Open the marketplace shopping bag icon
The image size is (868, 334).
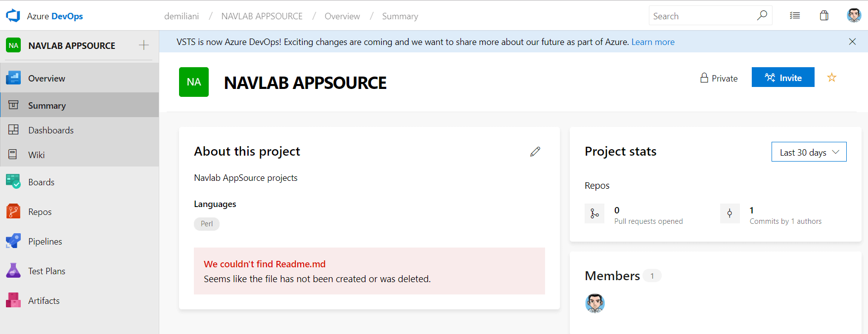[x=824, y=16]
